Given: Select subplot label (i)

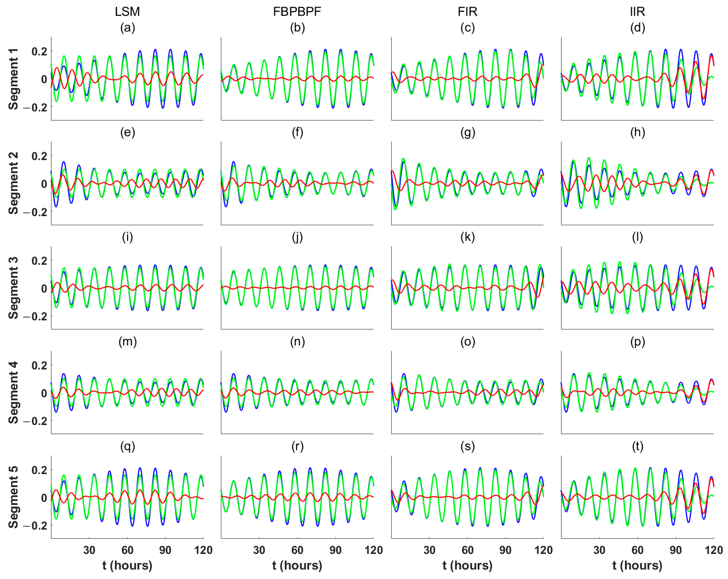Looking at the screenshot, I should click(128, 237).
